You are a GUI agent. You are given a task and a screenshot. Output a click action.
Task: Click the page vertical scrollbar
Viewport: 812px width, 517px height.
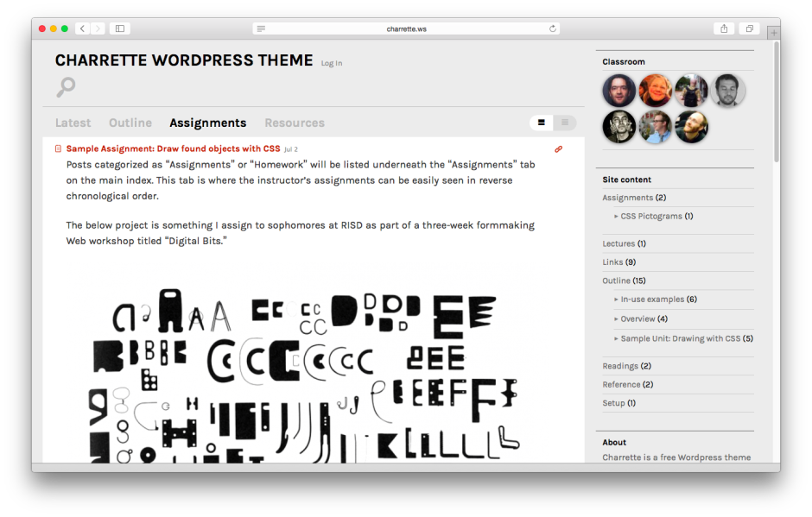click(x=776, y=103)
